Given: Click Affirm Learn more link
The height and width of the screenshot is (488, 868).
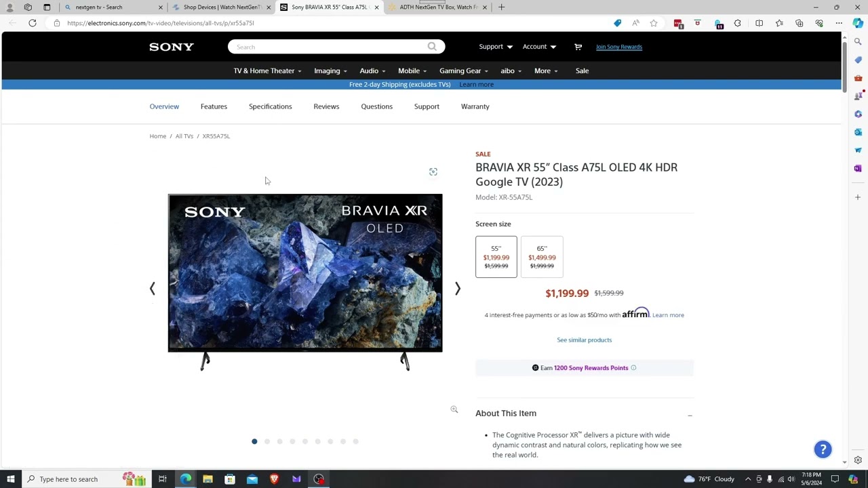Looking at the screenshot, I should pos(668,315).
